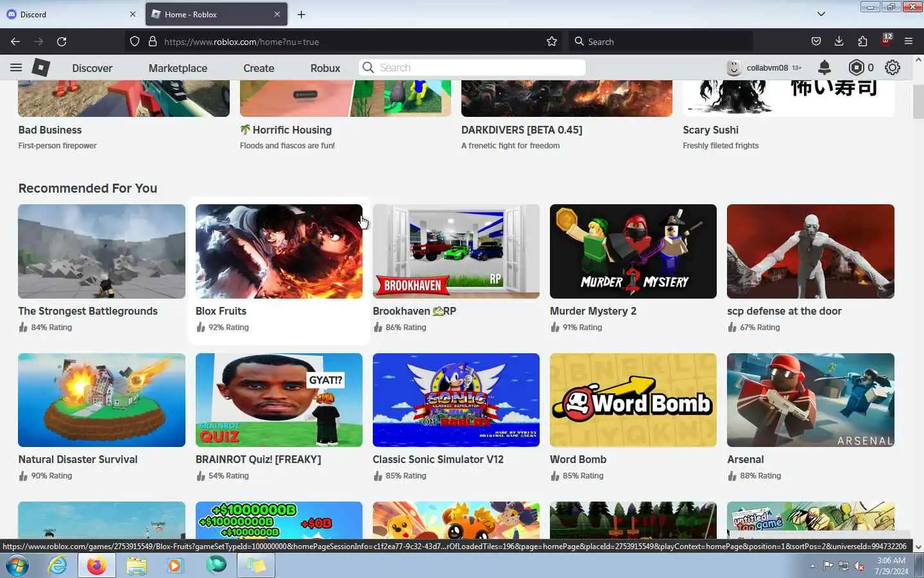The image size is (924, 578).
Task: Open the Arsenal game thumbnail
Action: [x=810, y=400]
